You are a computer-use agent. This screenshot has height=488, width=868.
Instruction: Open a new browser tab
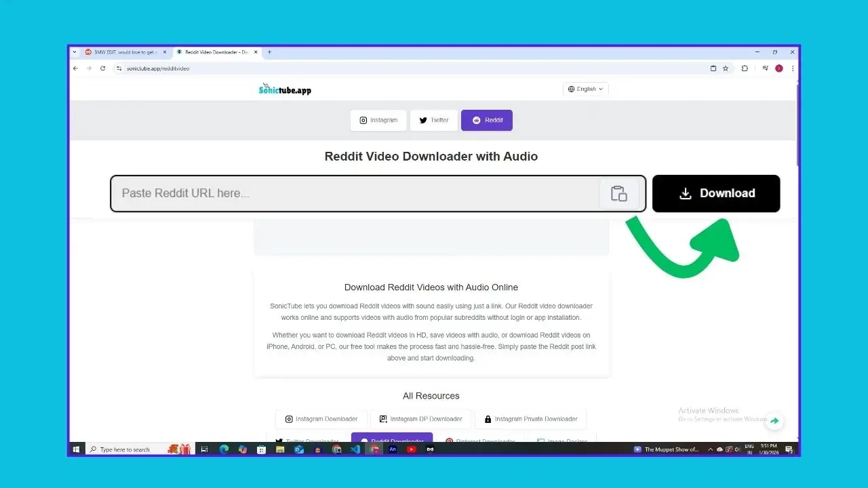[x=269, y=52]
